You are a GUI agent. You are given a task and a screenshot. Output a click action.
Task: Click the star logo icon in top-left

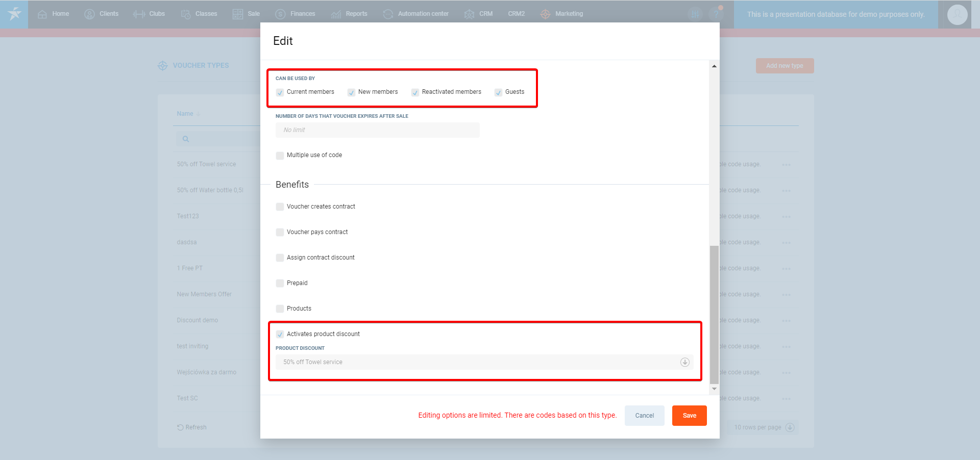click(x=14, y=14)
